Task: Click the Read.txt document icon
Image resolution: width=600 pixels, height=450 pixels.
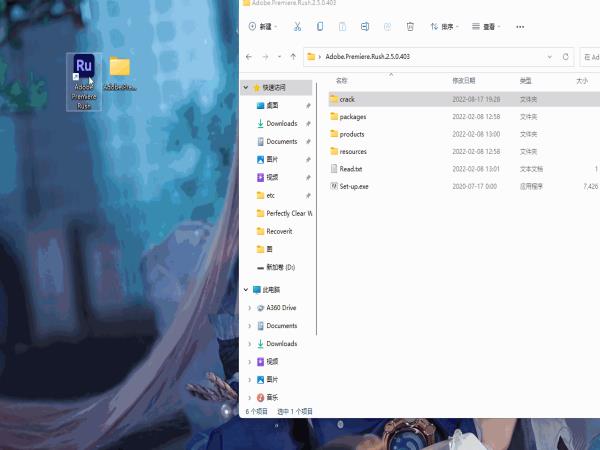Action: click(334, 169)
